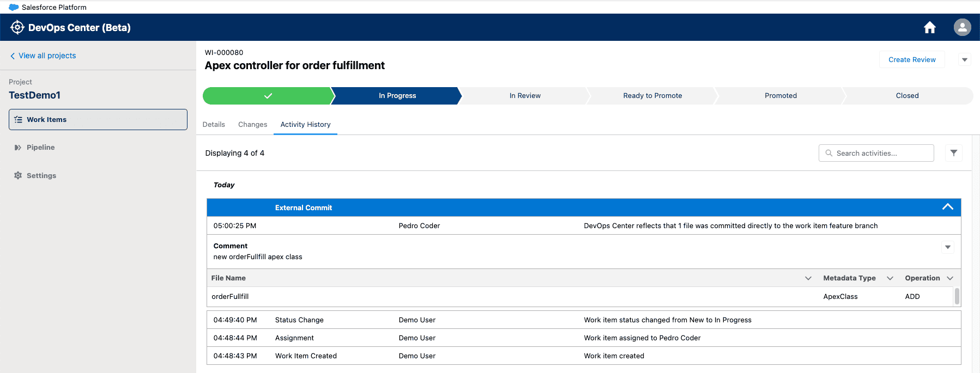Click the 04:49:40 PM timestamp
Image resolution: width=980 pixels, height=373 pixels.
[x=235, y=320]
